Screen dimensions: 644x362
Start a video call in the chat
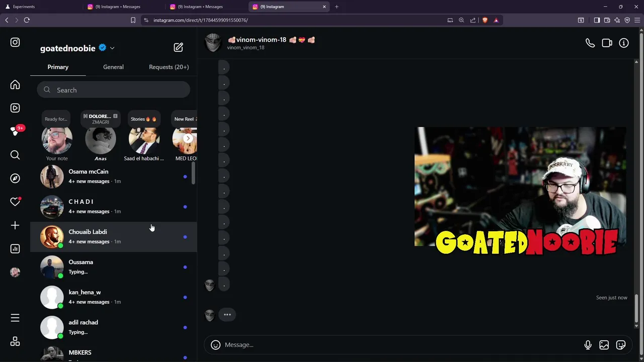pos(607,43)
